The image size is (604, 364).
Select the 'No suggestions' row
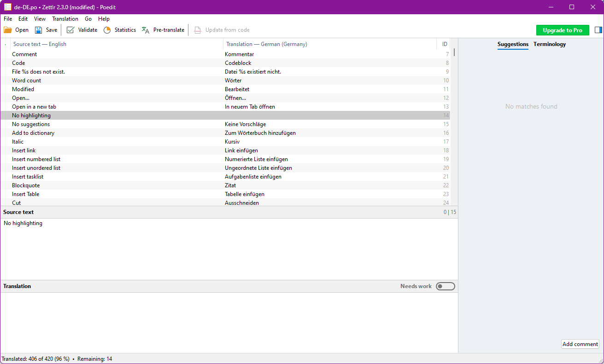[225, 124]
